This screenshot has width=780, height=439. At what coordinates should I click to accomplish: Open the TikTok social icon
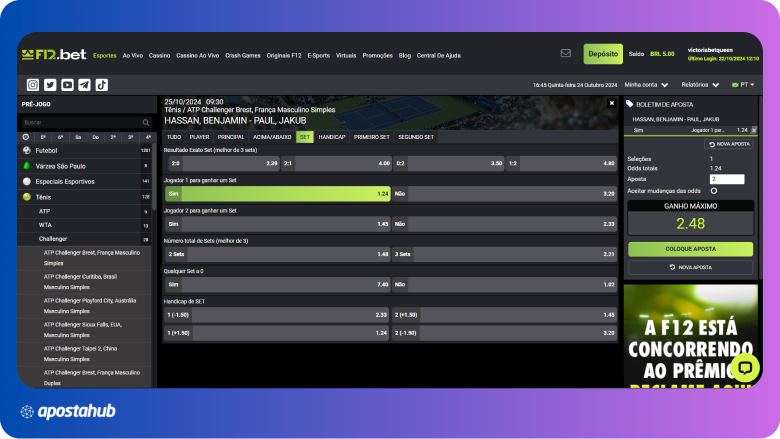101,85
